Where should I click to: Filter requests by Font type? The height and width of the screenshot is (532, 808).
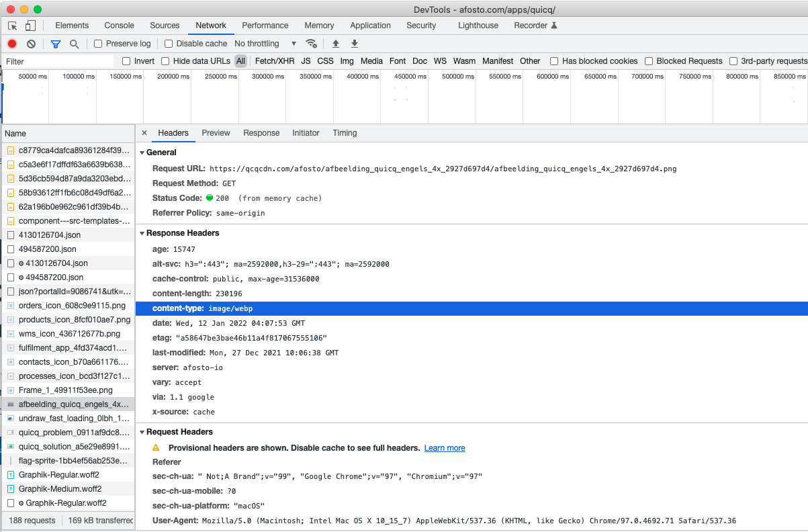(x=398, y=60)
